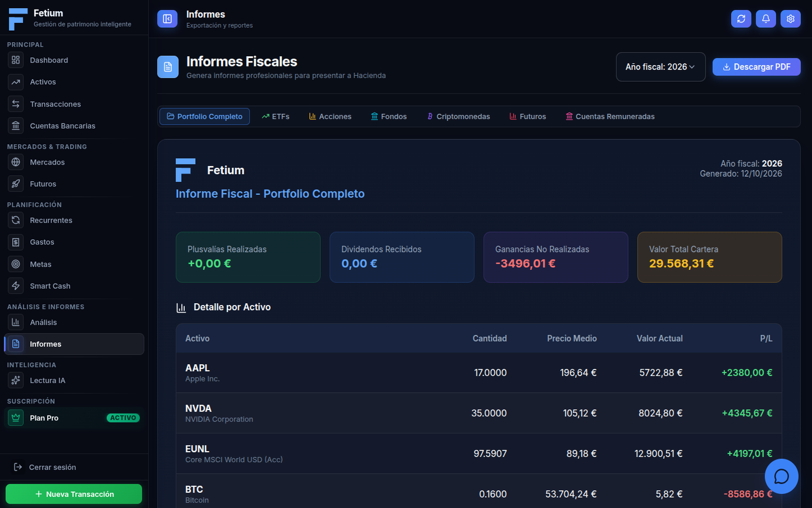Download the report with Descargar PDF

pyautogui.click(x=756, y=67)
